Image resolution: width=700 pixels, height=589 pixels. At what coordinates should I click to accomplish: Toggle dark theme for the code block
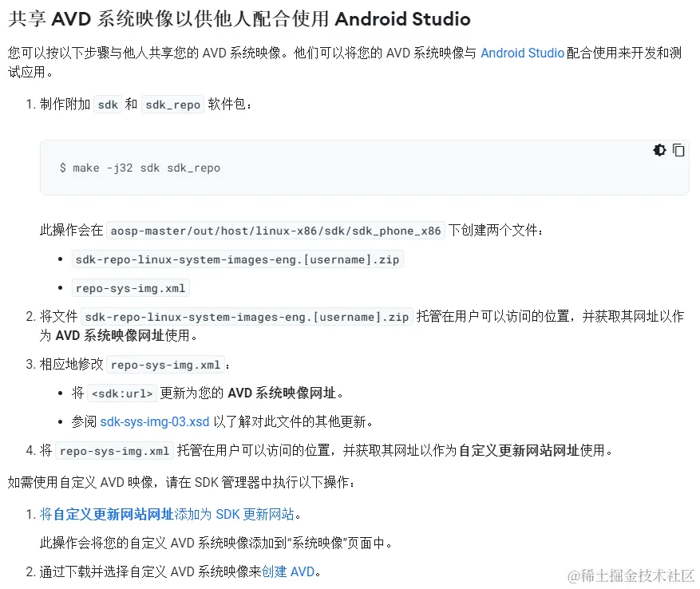tap(659, 150)
